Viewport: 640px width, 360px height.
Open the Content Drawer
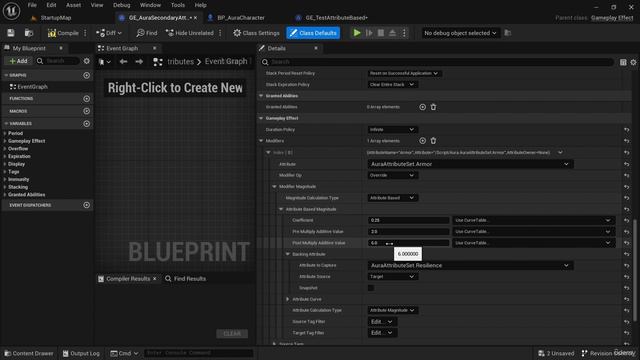(x=29, y=353)
